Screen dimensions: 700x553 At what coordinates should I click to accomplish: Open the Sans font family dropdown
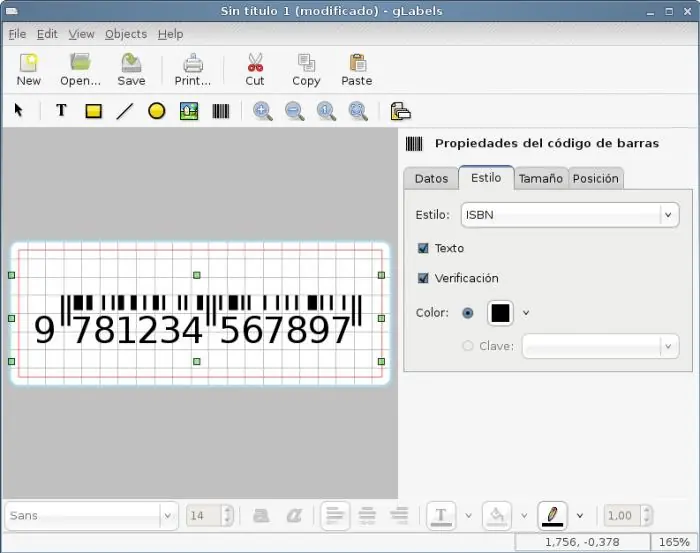(x=92, y=516)
